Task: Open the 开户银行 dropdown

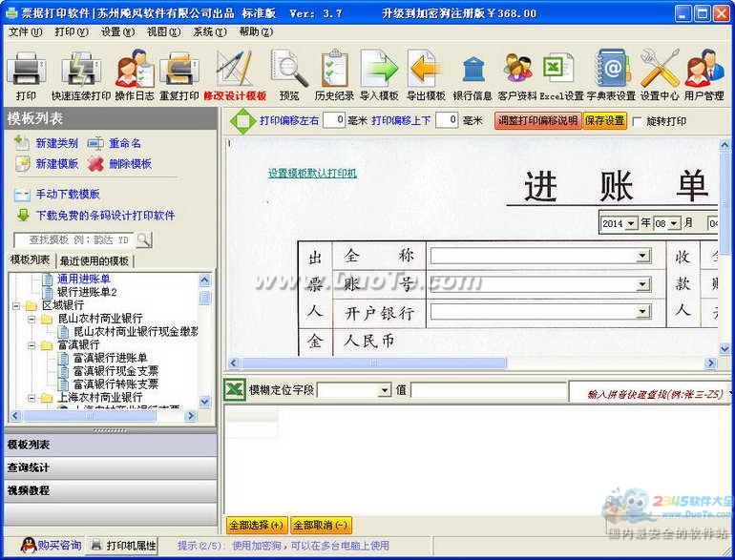Action: click(643, 312)
